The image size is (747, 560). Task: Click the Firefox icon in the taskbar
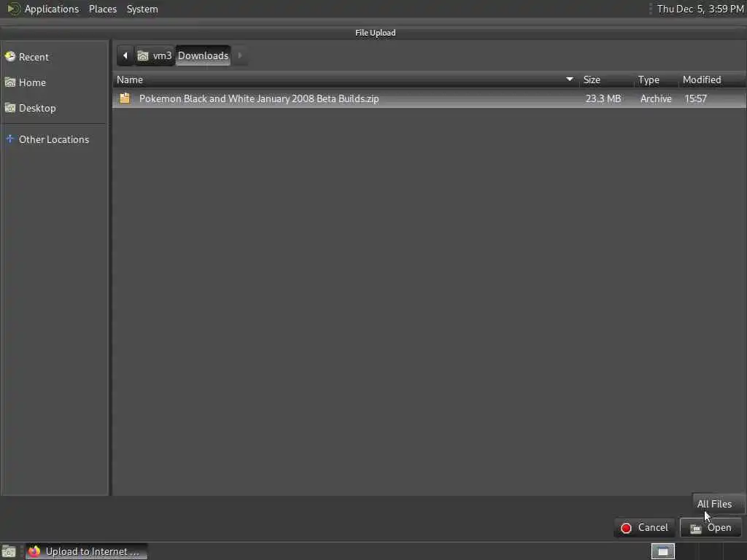coord(34,551)
